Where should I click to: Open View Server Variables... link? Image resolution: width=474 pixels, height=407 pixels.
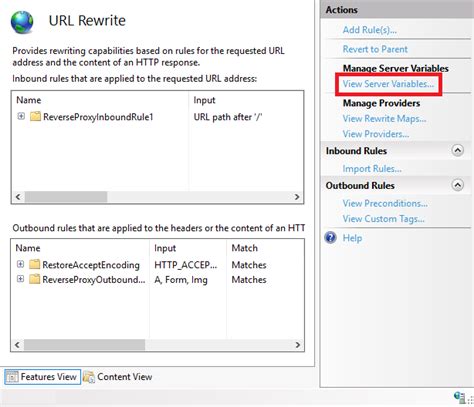388,84
